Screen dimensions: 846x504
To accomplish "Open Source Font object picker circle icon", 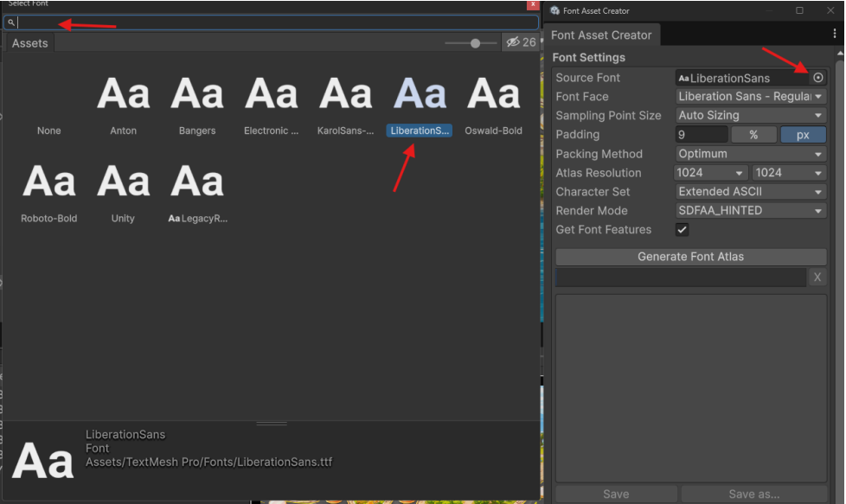I will point(818,78).
